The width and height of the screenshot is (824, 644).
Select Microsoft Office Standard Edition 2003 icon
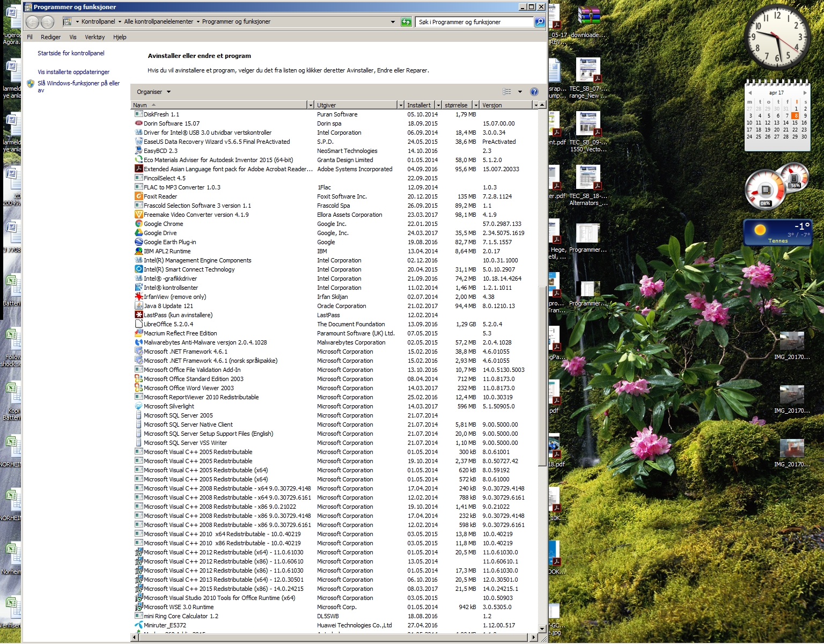point(139,379)
